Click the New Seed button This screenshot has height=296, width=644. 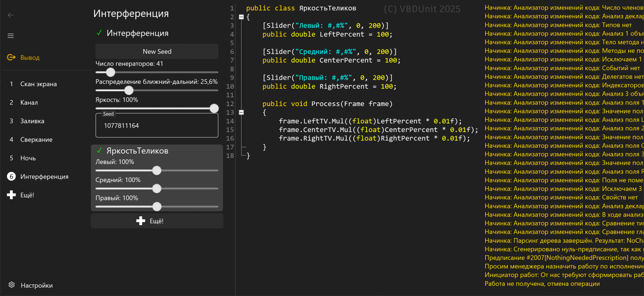click(x=157, y=52)
